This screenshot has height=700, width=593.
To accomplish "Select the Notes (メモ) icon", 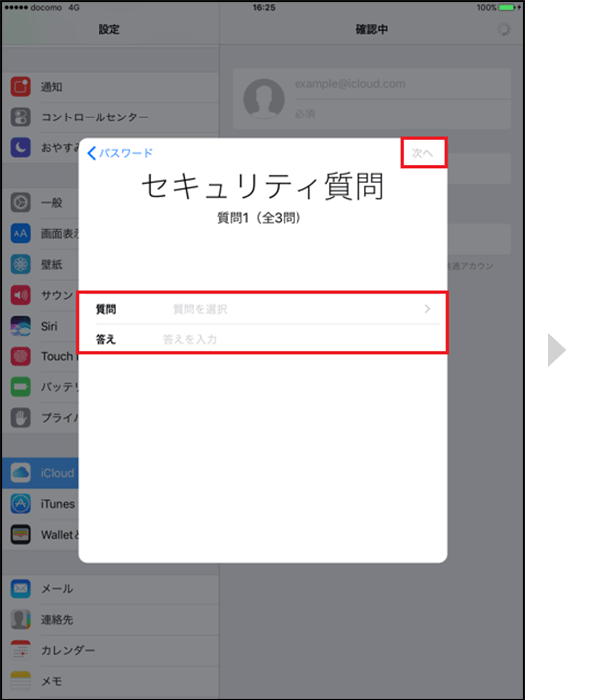I will [21, 681].
